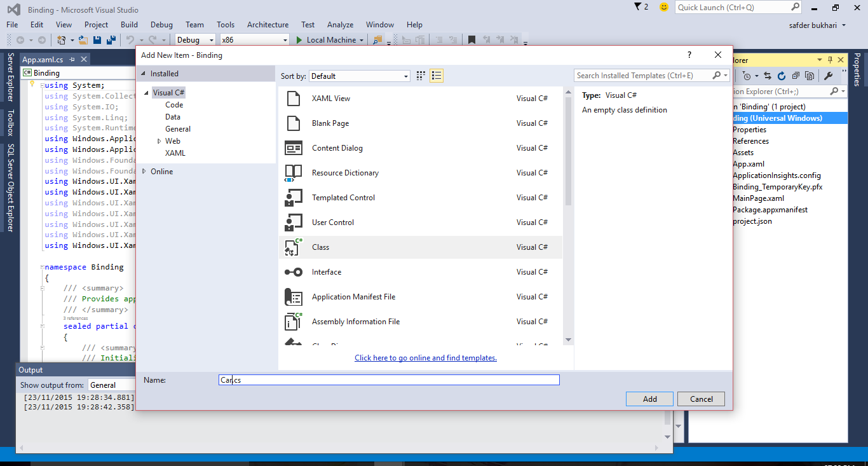Collapse the Installed templates section
The image size is (868, 466).
tap(143, 74)
